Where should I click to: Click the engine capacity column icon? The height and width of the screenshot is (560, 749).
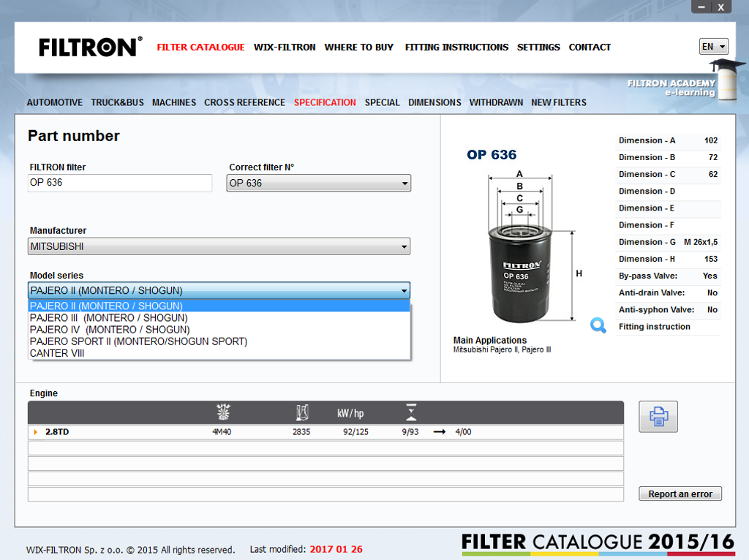click(302, 413)
